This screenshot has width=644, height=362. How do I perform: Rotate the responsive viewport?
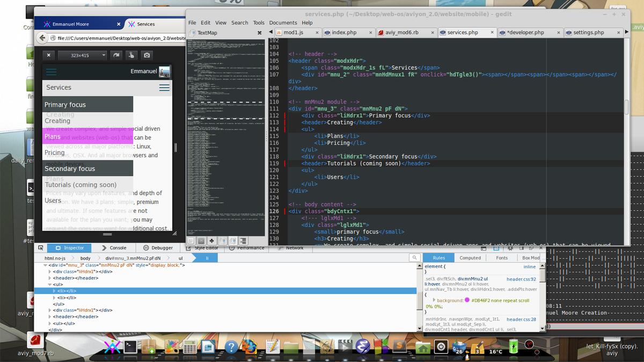tap(116, 55)
